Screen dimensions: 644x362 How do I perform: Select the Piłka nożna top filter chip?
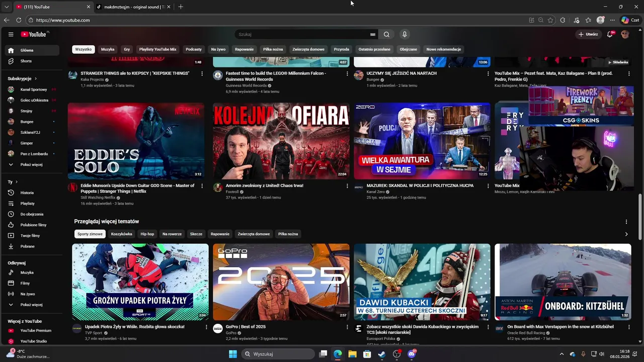coord(273,49)
